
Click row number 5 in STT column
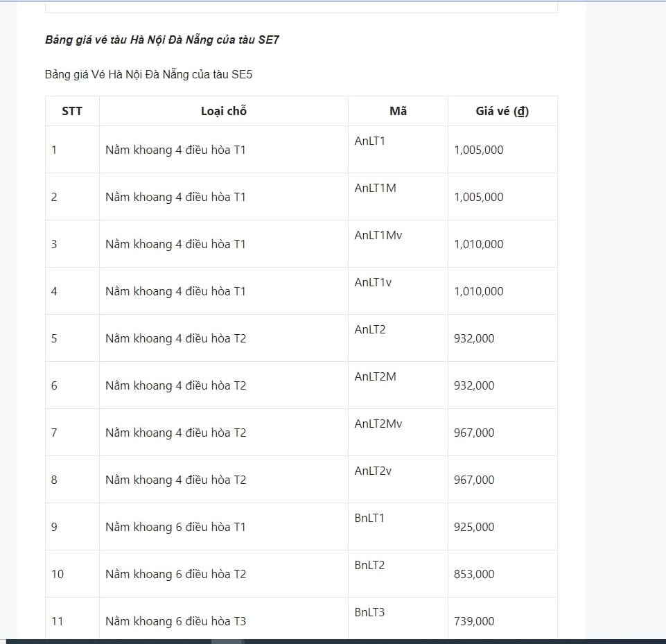coord(54,338)
